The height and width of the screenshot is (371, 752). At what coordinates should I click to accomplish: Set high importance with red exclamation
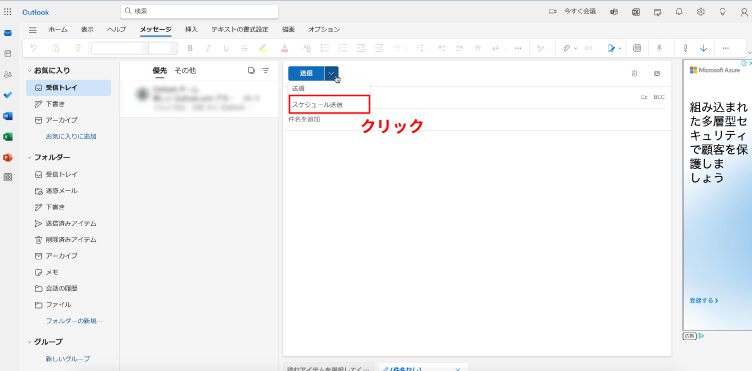[x=685, y=48]
